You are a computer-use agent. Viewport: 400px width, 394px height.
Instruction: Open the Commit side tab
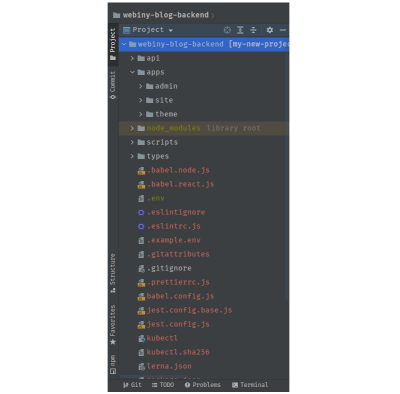click(x=113, y=85)
